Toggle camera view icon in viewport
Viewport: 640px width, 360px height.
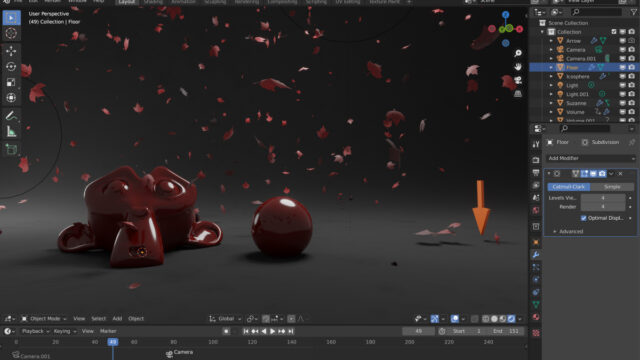518,80
